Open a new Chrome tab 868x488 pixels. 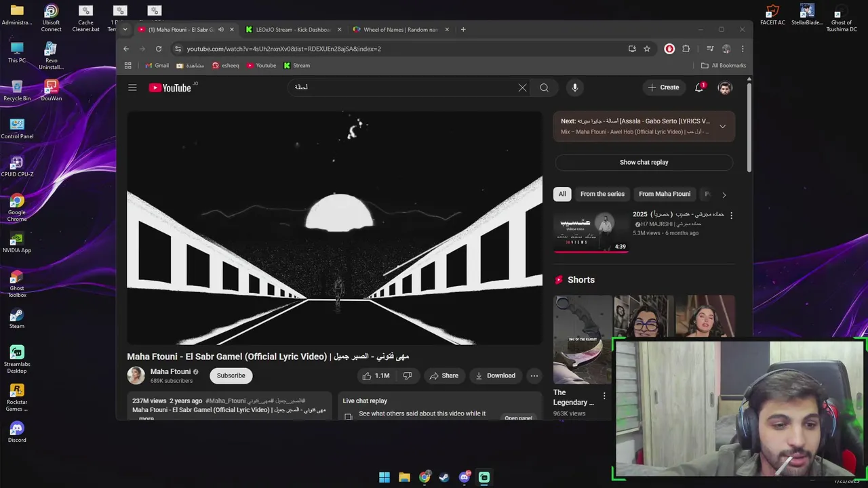click(463, 30)
